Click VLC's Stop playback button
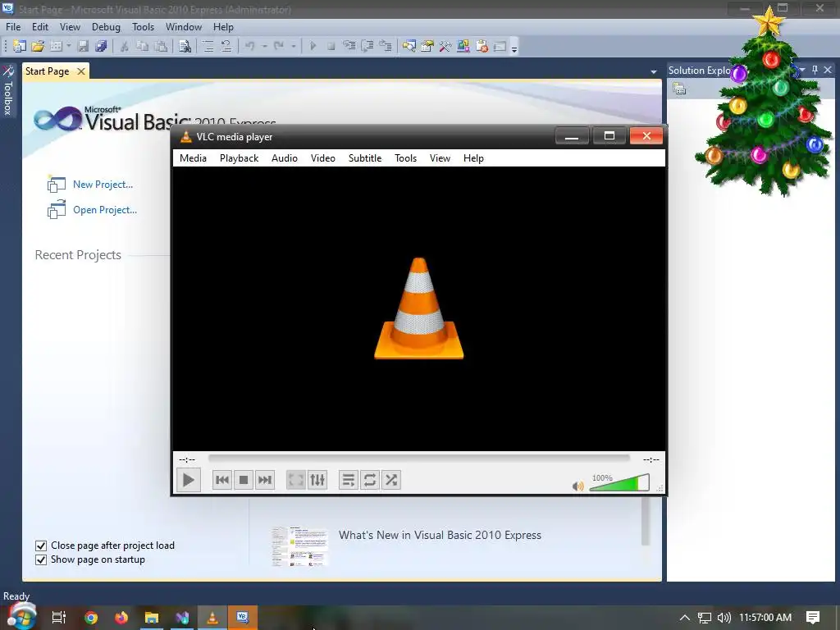Viewport: 840px width, 630px height. click(x=243, y=479)
